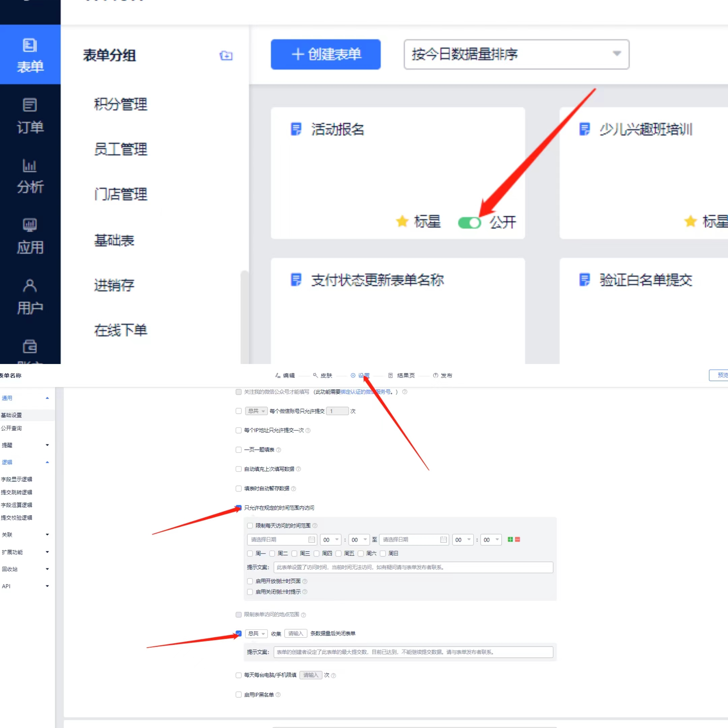Check 启用IP黑名单 option
The height and width of the screenshot is (728, 728).
coord(239,694)
